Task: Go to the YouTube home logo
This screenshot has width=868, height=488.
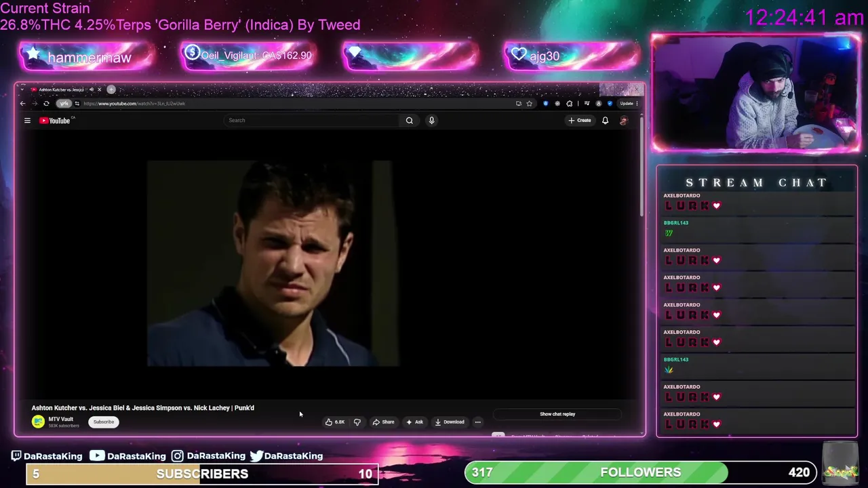Action: (56, 121)
